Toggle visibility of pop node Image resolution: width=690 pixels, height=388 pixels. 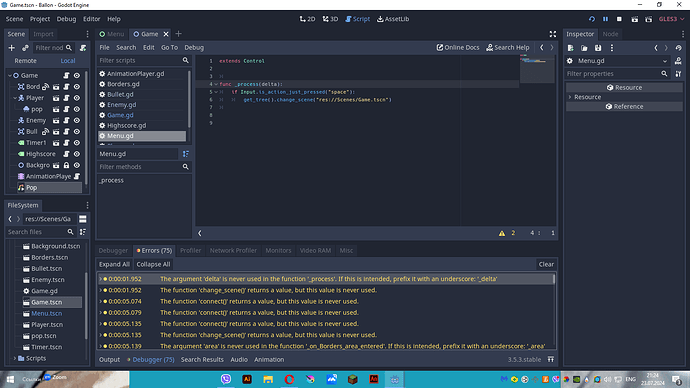pos(77,109)
